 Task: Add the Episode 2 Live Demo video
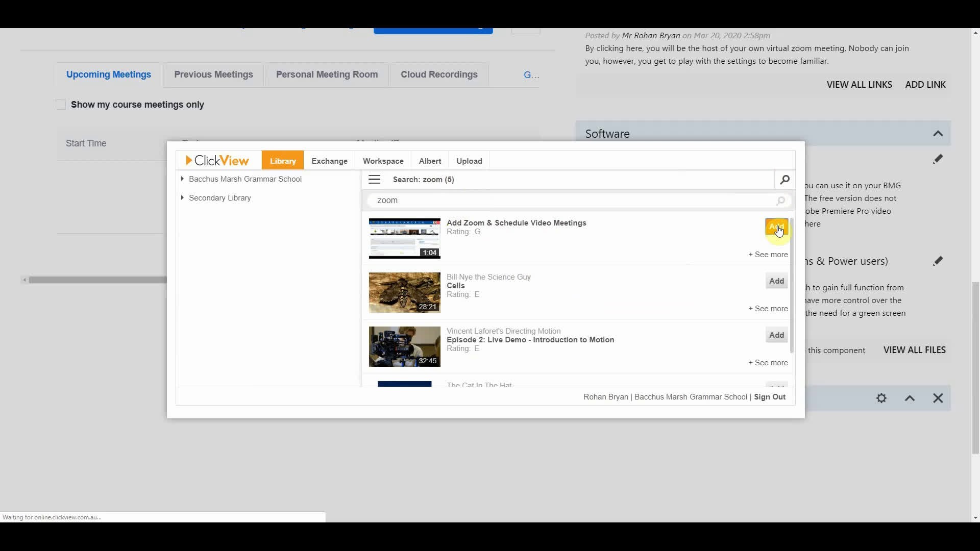click(x=776, y=335)
